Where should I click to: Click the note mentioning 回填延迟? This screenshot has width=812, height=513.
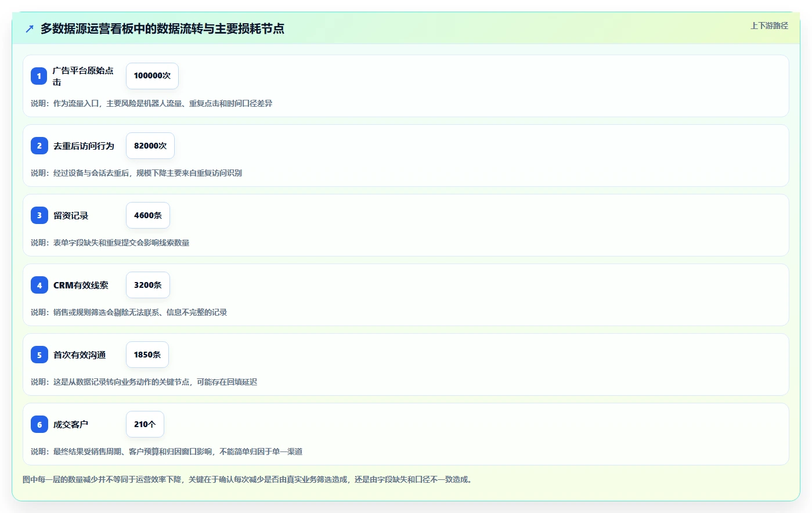[144, 382]
